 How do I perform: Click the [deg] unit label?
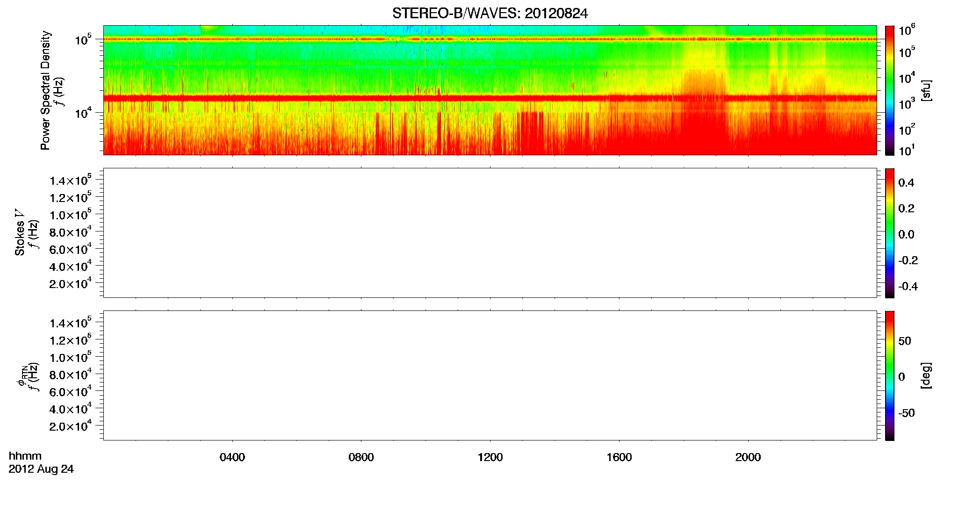coord(926,375)
